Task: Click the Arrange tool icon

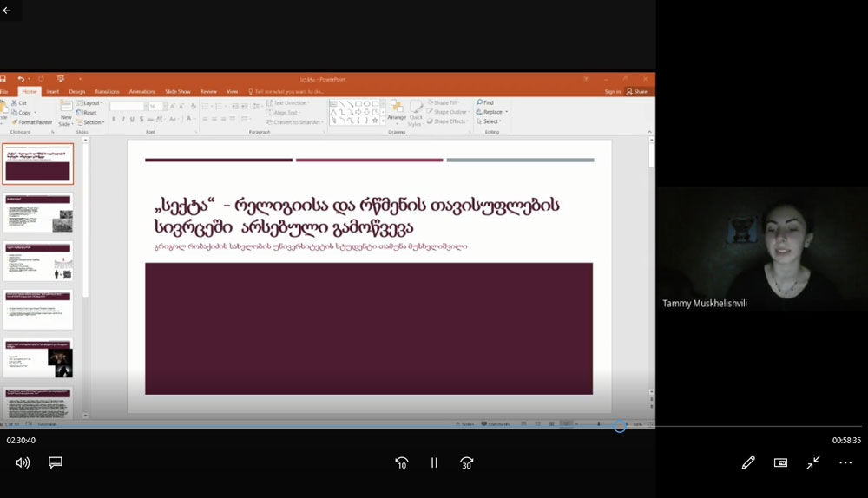Action: (397, 110)
